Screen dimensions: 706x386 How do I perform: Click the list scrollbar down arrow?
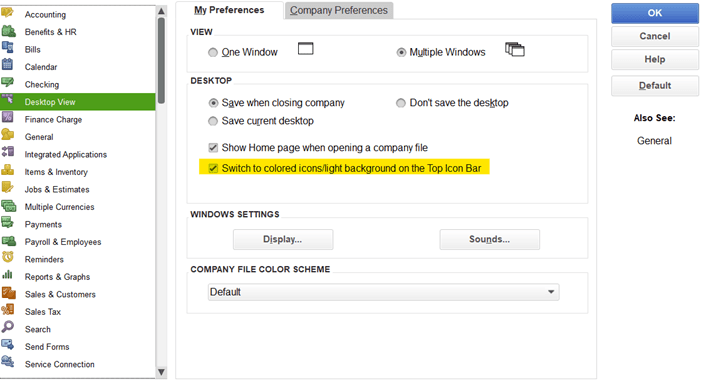[161, 372]
